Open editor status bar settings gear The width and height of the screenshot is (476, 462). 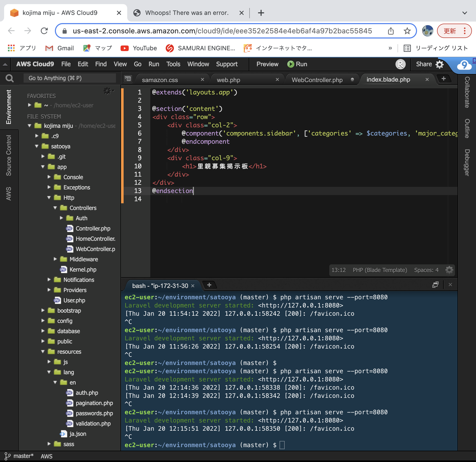point(449,270)
